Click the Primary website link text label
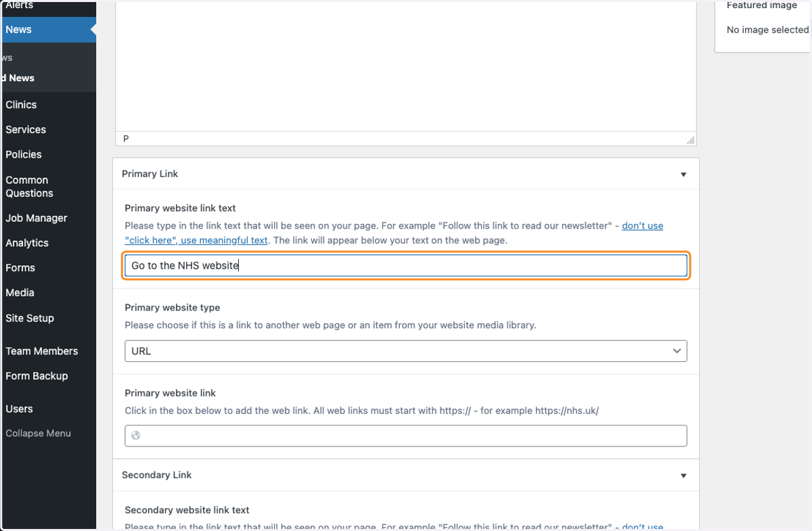The image size is (812, 531). tap(181, 208)
